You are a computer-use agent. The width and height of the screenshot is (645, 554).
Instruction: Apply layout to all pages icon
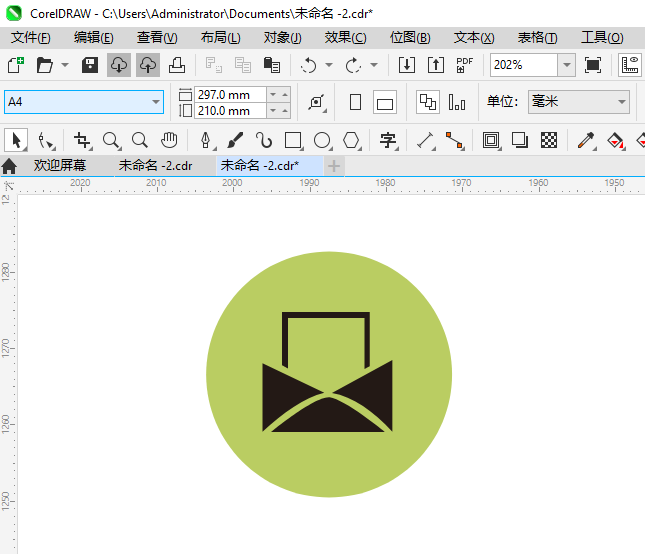[x=428, y=102]
